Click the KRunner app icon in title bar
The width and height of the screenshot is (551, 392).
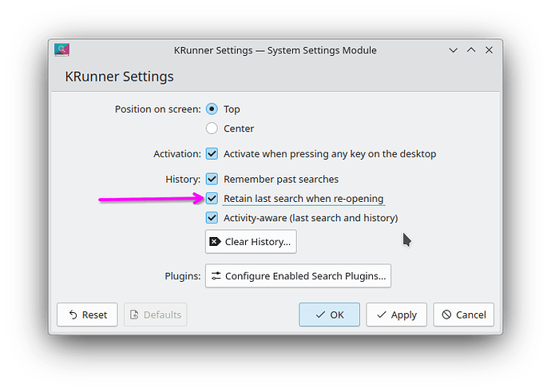pyautogui.click(x=62, y=49)
